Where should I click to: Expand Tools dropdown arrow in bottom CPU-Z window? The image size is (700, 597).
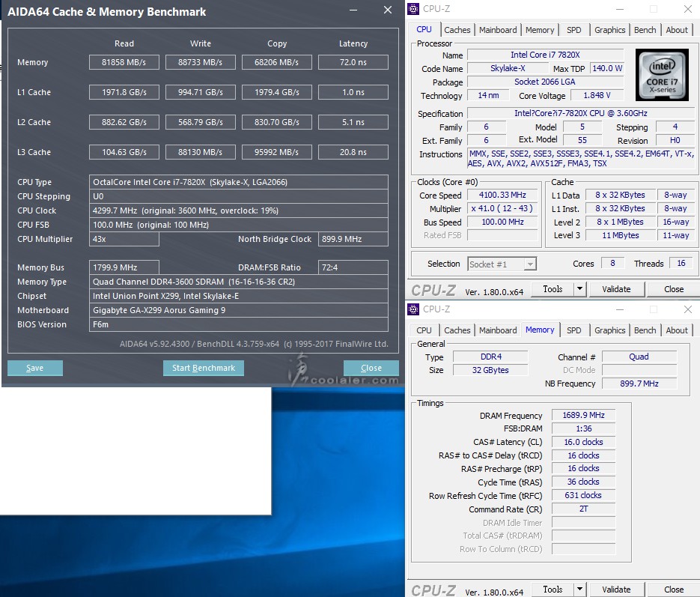tap(579, 590)
